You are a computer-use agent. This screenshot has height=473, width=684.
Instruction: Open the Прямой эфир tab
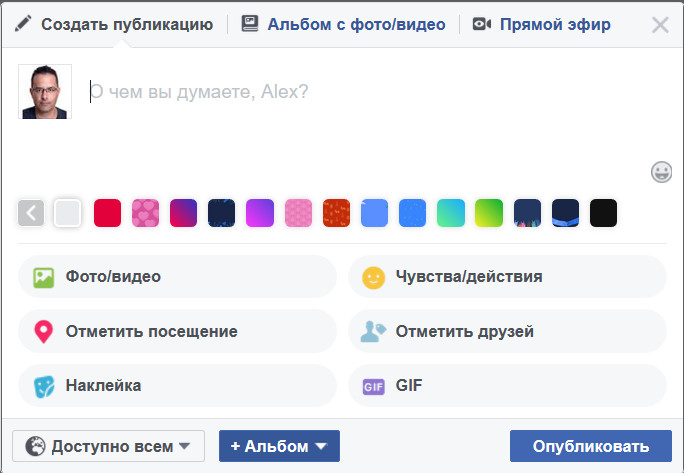point(541,24)
